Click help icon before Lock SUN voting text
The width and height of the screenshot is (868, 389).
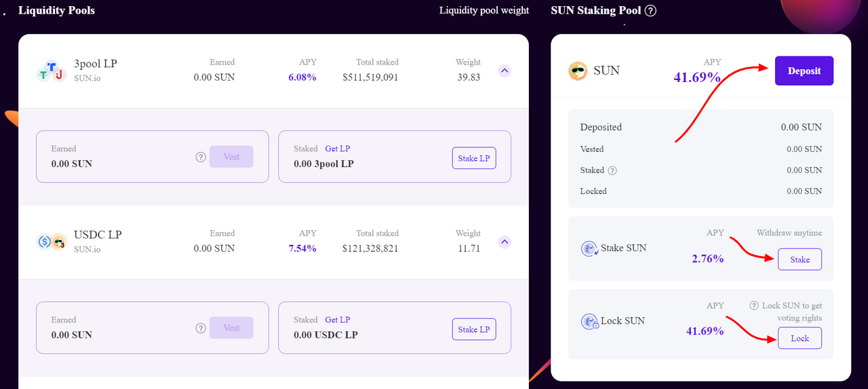click(754, 305)
